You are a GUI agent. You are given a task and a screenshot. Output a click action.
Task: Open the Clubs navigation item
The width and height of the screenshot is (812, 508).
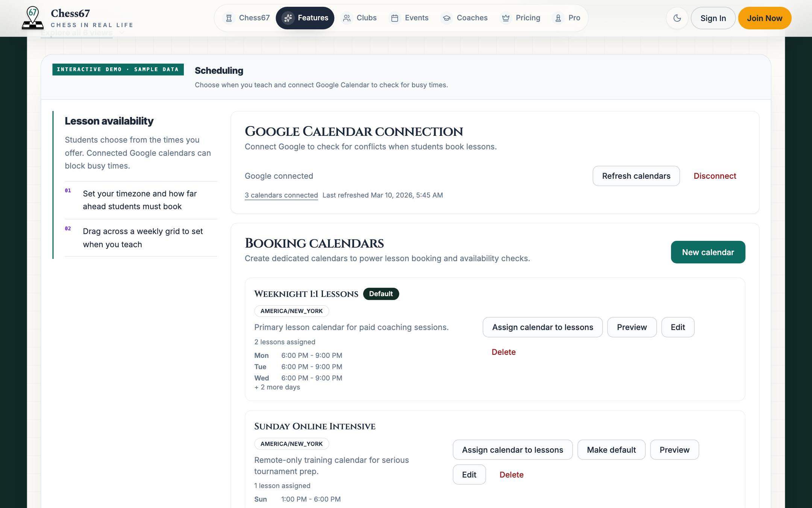coord(359,18)
